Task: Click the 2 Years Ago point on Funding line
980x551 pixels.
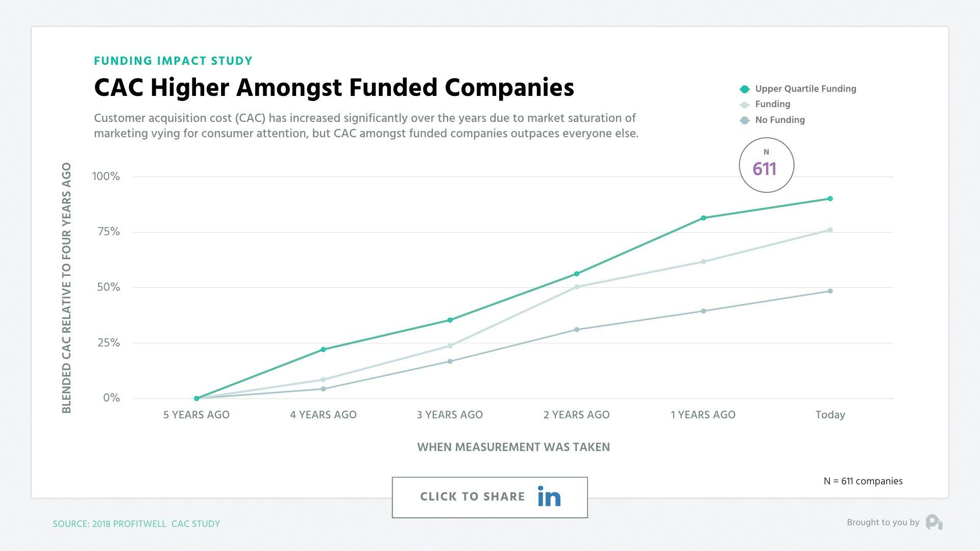Action: click(576, 287)
